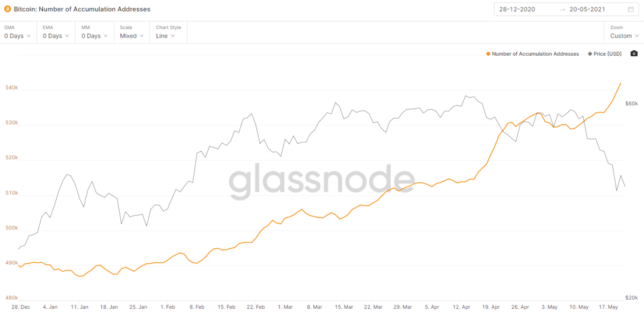Open the SMA days dropdown

pos(18,36)
